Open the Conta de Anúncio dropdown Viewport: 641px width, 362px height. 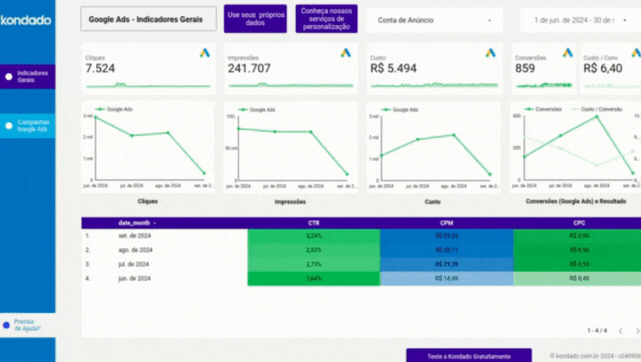point(435,20)
